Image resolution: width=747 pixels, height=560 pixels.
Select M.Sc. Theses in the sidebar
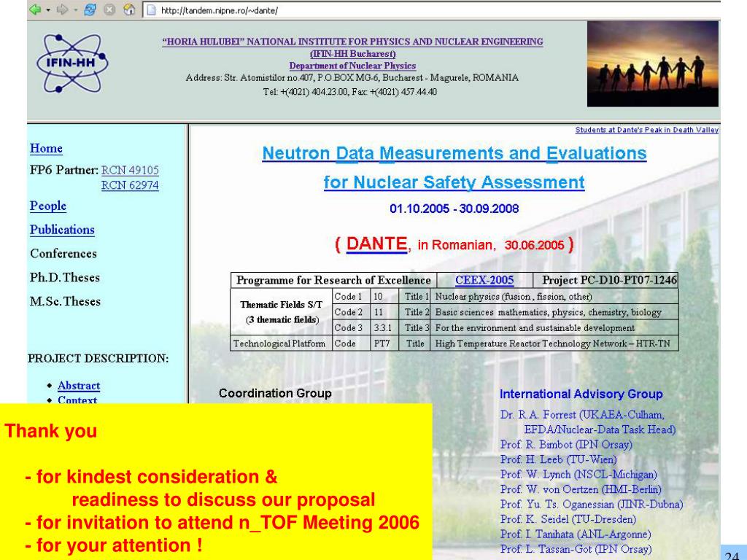tap(65, 301)
